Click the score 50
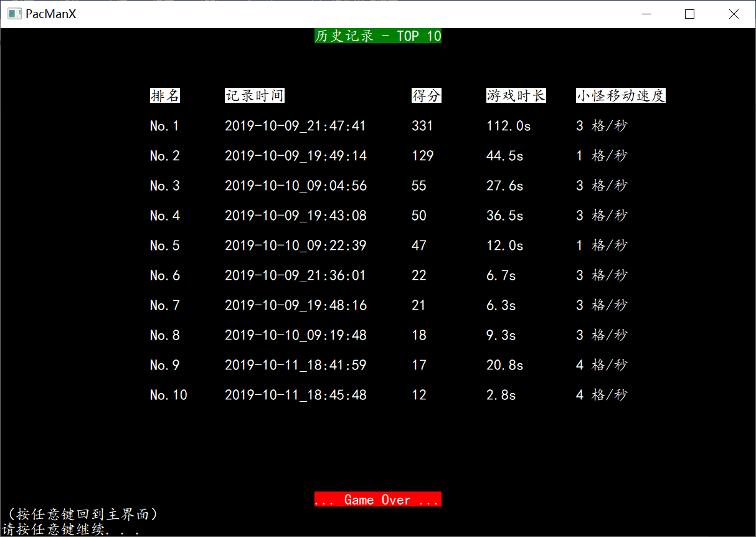This screenshot has width=756, height=537. (419, 216)
